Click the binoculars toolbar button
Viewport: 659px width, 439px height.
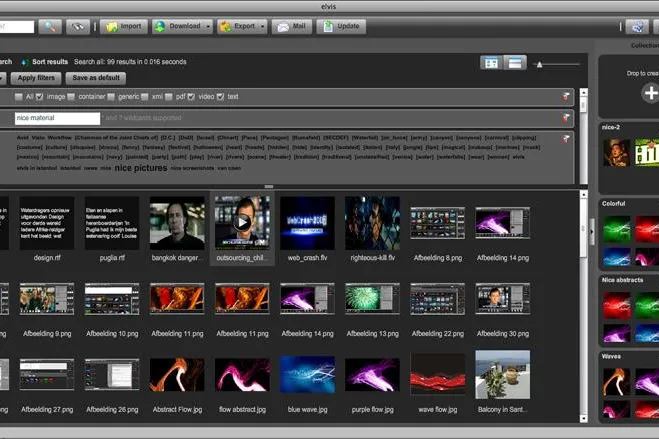[78, 26]
